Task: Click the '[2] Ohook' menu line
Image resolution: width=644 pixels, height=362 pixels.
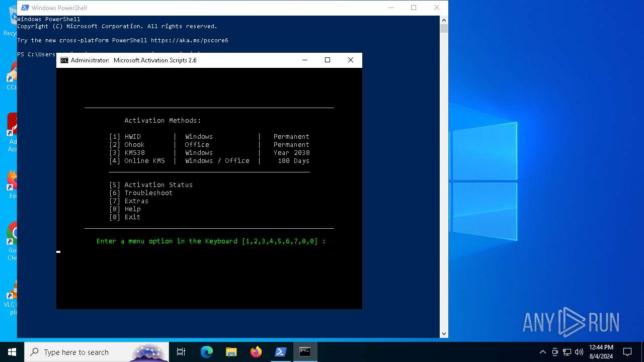Action: point(209,145)
